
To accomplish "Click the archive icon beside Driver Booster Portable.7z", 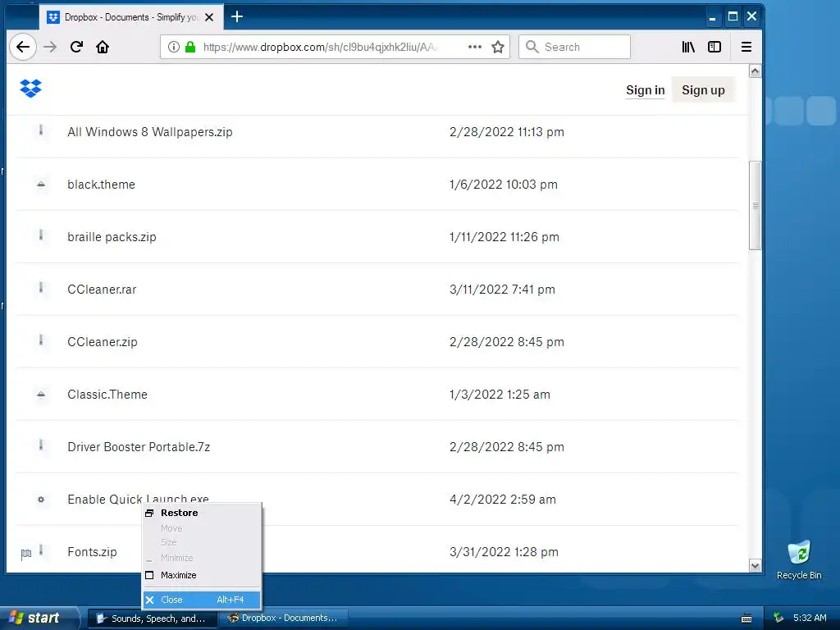I will tap(41, 445).
